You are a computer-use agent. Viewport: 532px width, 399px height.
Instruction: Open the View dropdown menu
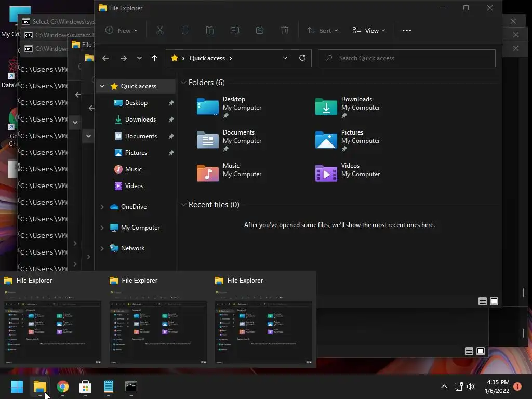coord(369,31)
